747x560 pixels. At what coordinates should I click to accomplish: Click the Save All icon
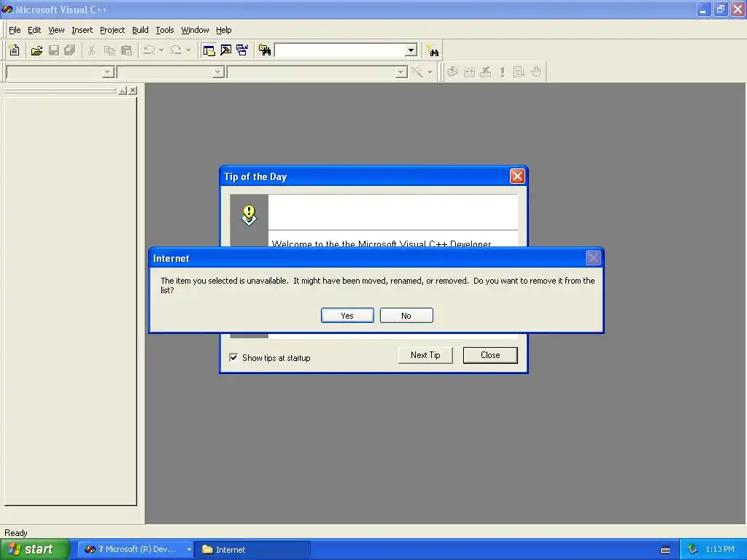click(x=70, y=50)
